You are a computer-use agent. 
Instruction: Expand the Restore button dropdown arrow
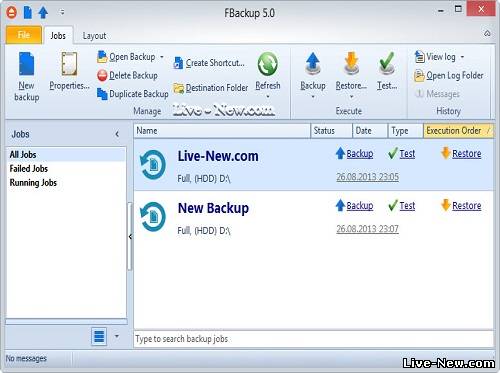point(351,97)
